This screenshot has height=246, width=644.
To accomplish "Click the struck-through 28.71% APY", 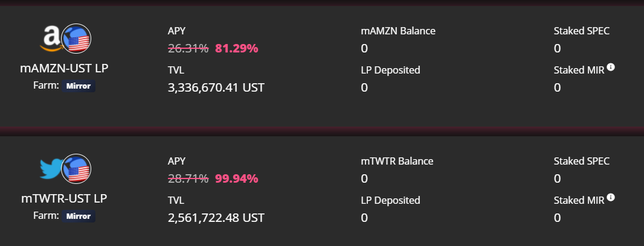I will [188, 178].
